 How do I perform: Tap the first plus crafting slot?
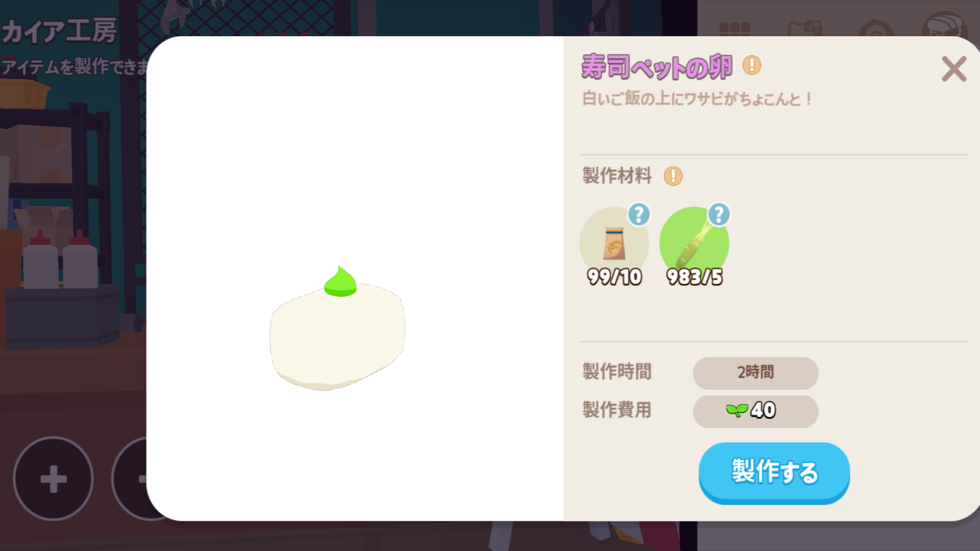[53, 479]
